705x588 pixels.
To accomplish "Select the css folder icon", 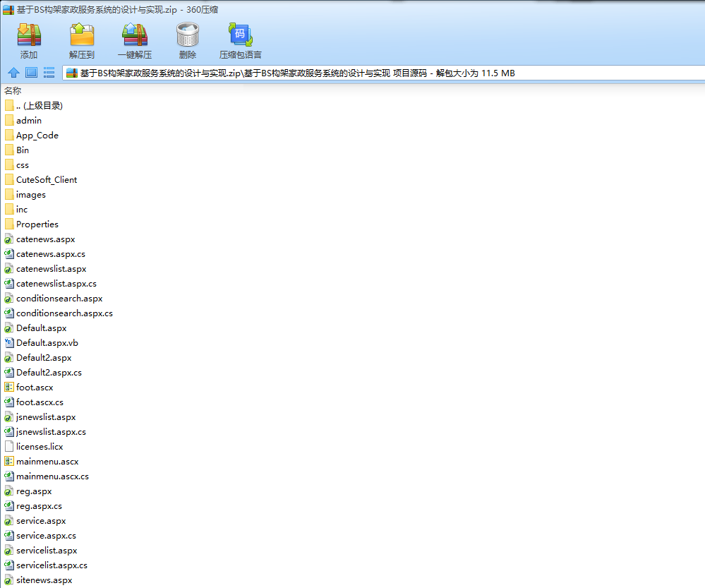I will coord(9,165).
